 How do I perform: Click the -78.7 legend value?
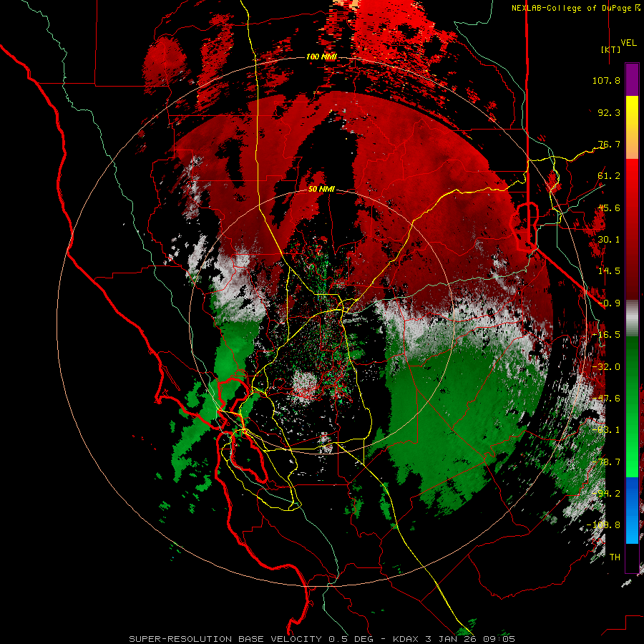click(x=606, y=462)
